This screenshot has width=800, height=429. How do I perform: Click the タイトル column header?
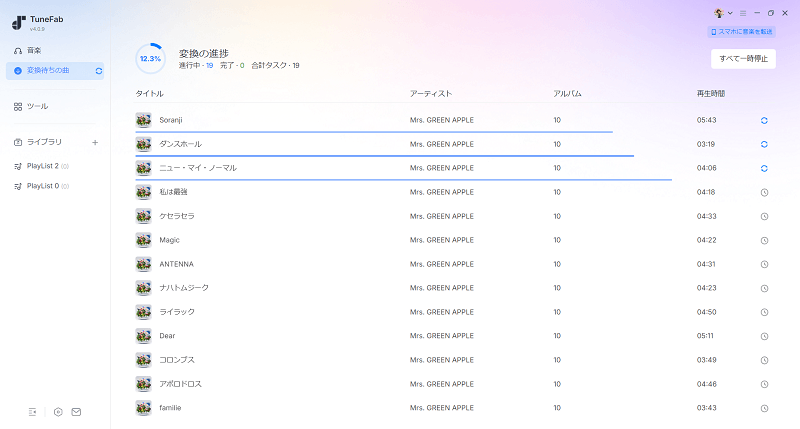click(149, 93)
